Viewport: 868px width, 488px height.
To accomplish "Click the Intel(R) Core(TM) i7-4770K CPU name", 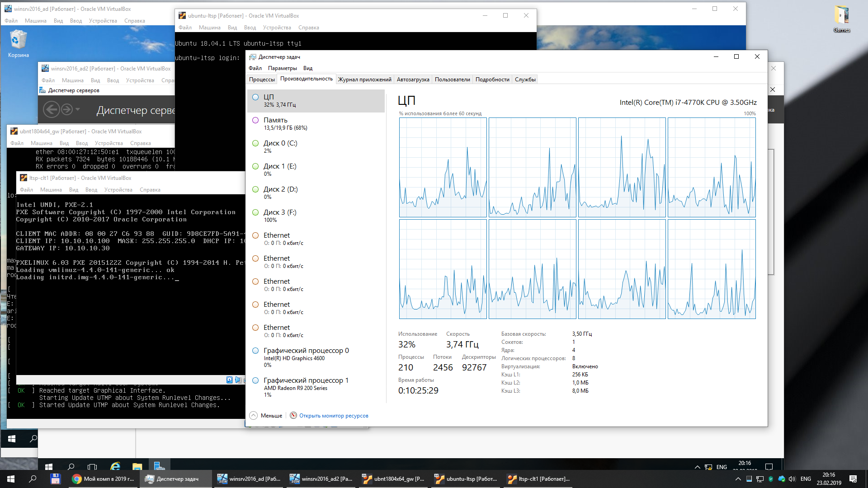I will point(688,103).
